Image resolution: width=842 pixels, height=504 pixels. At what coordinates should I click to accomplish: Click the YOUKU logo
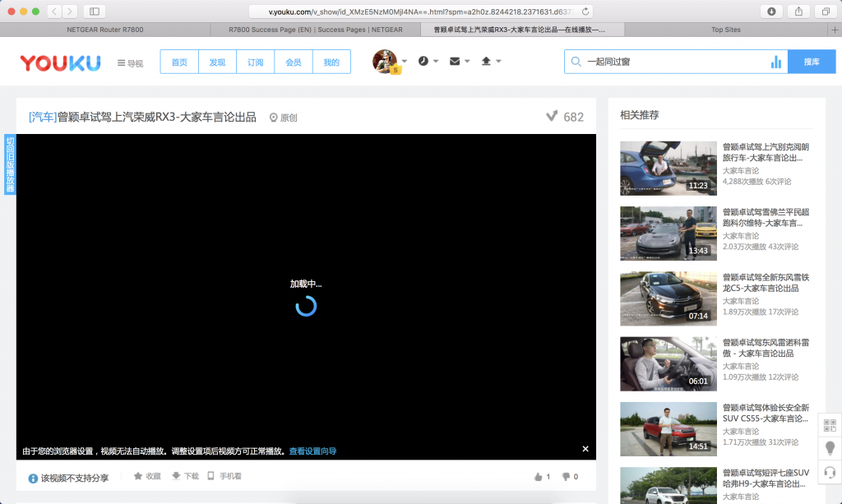60,62
